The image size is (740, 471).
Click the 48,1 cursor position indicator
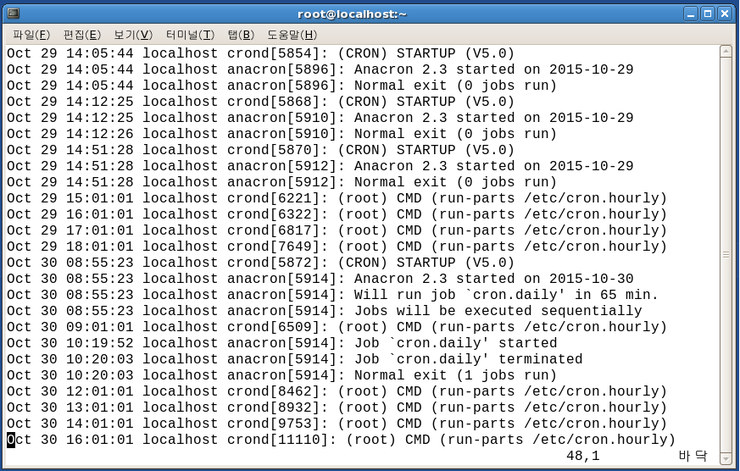(583, 456)
